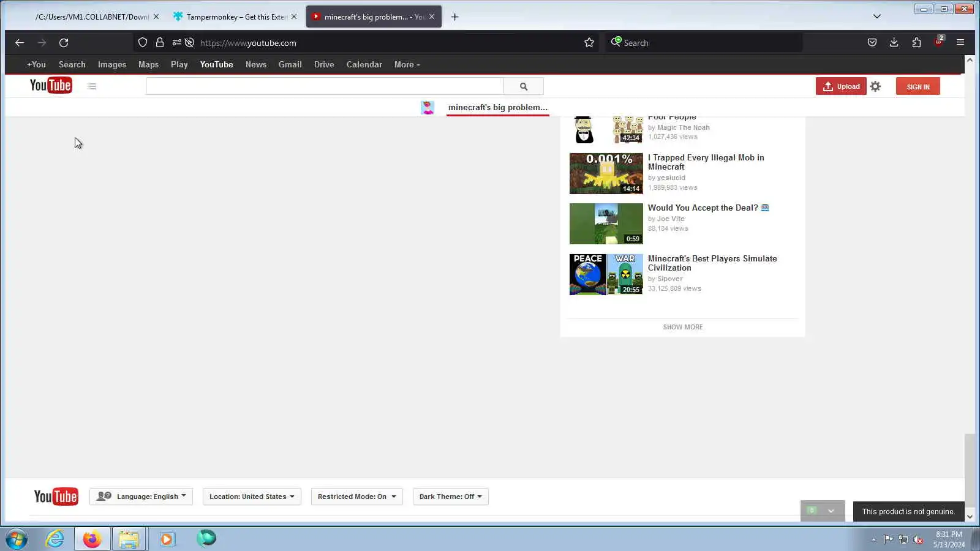The image size is (980, 551).
Task: Launch Internet Explorer from the taskbar
Action: (55, 539)
